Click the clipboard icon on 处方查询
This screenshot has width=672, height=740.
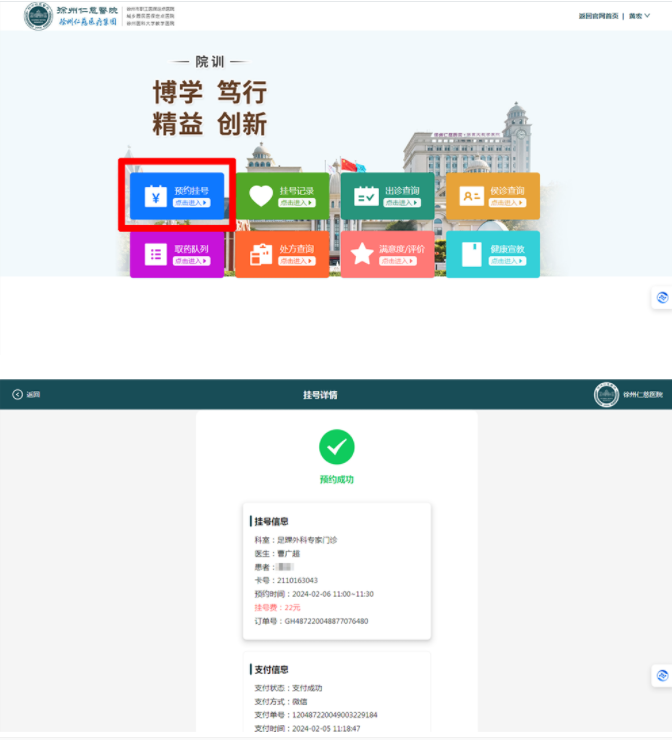[261, 254]
